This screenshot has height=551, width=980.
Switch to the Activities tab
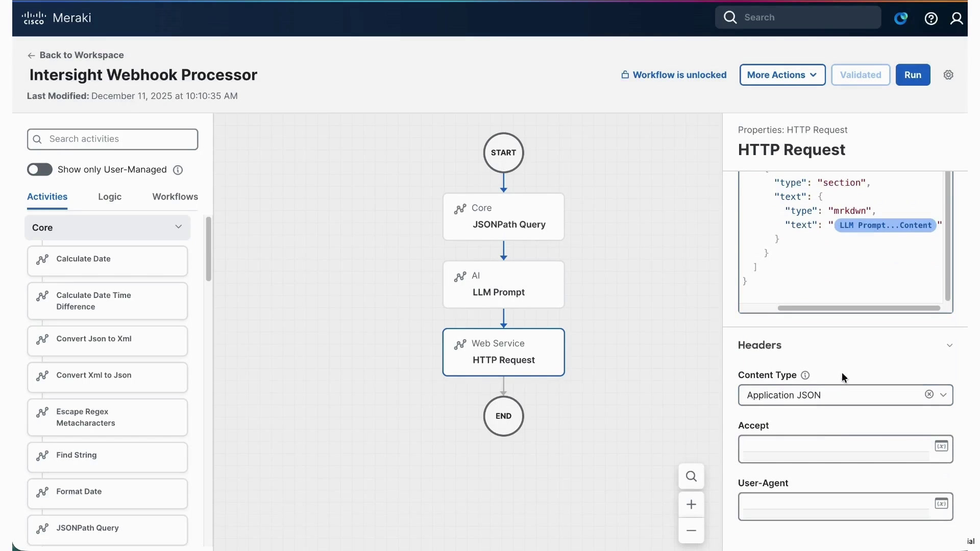(47, 197)
